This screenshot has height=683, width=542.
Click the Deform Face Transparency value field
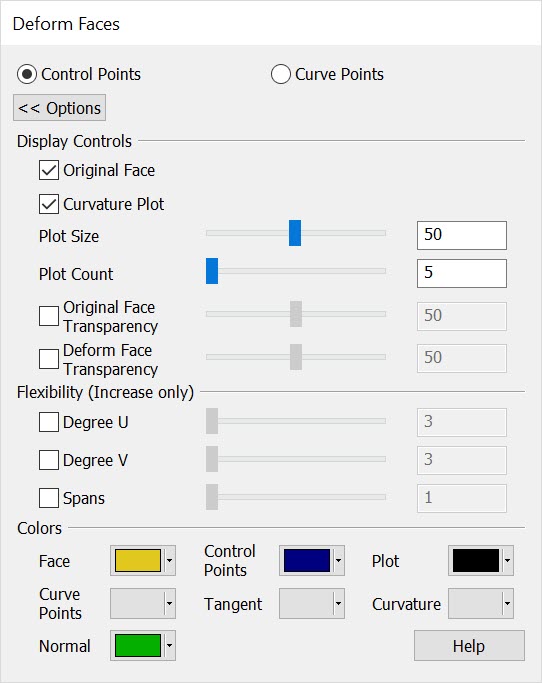point(462,358)
